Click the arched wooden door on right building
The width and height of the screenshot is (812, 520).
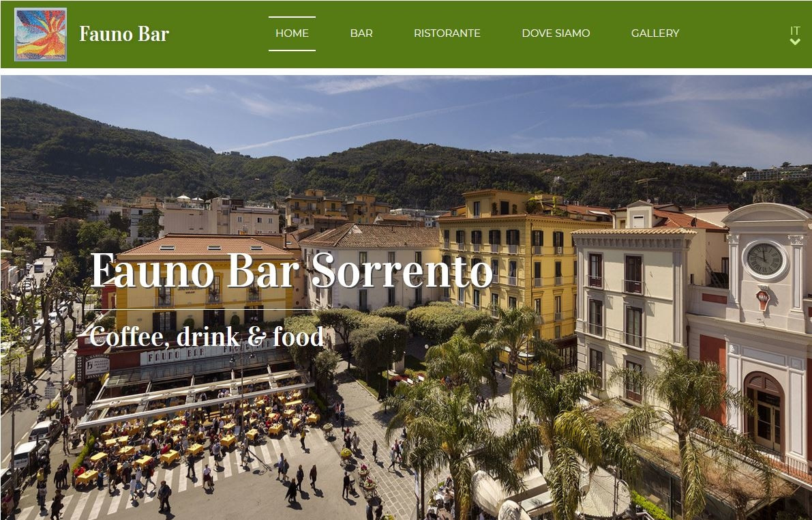point(764,413)
